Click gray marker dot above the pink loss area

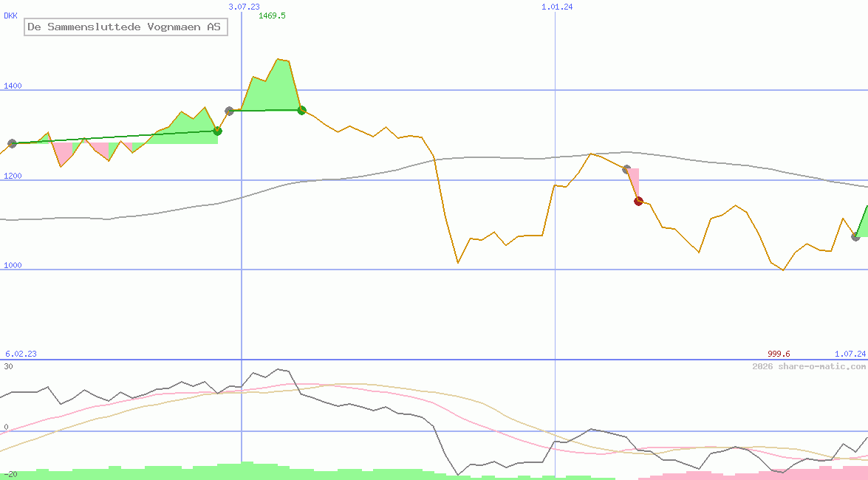pos(626,169)
